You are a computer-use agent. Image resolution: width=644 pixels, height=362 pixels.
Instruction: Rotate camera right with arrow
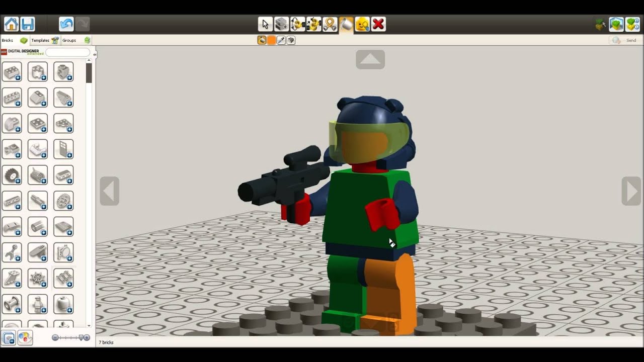point(631,191)
